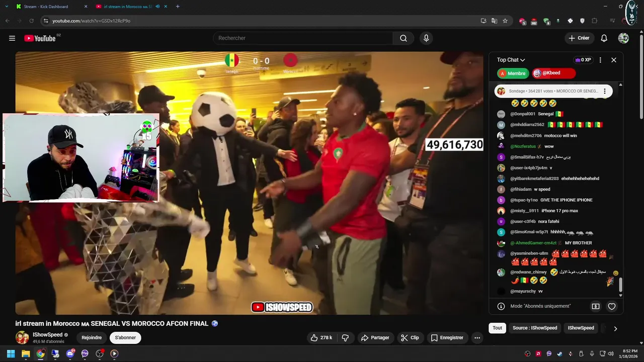Focus the Rechercher search field
Image resolution: width=644 pixels, height=362 pixels.
click(303, 38)
